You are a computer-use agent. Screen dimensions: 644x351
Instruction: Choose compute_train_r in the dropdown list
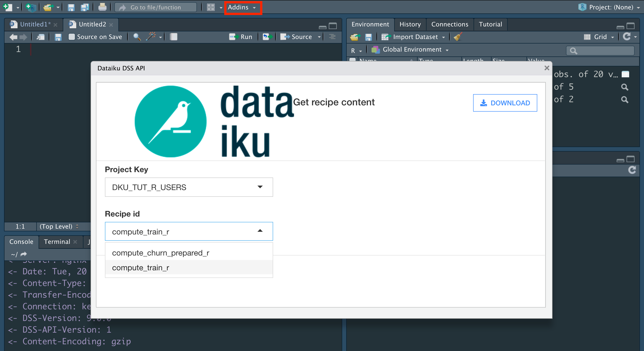coord(189,268)
